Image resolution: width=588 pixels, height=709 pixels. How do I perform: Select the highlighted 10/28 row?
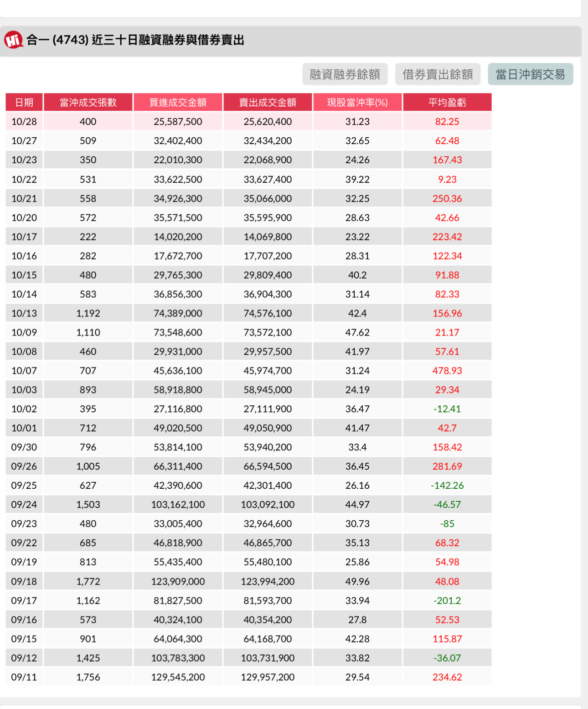coord(248,121)
